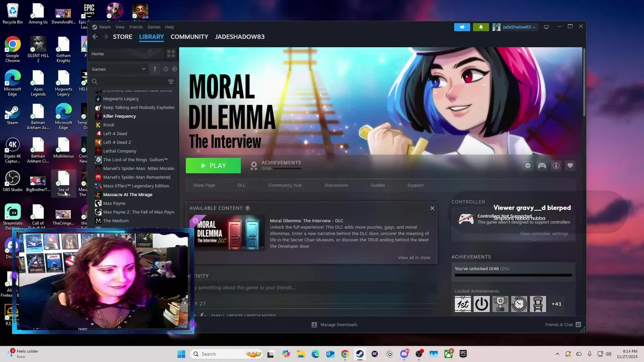This screenshot has width=644, height=362.
Task: Show recently played clock filter
Action: tap(166, 69)
